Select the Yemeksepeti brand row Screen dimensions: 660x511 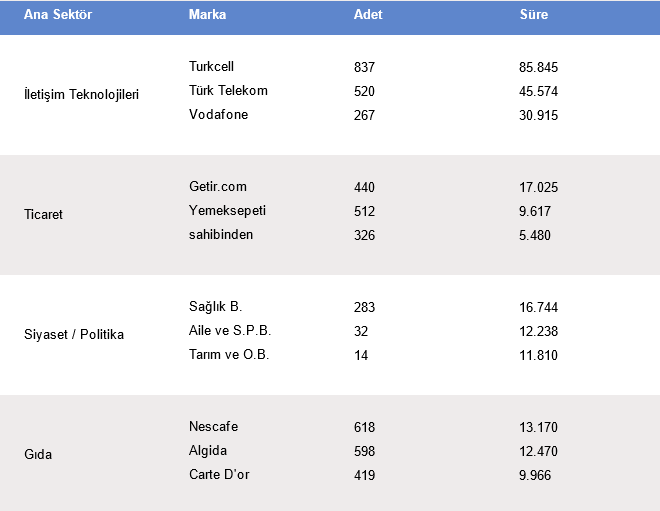click(227, 211)
